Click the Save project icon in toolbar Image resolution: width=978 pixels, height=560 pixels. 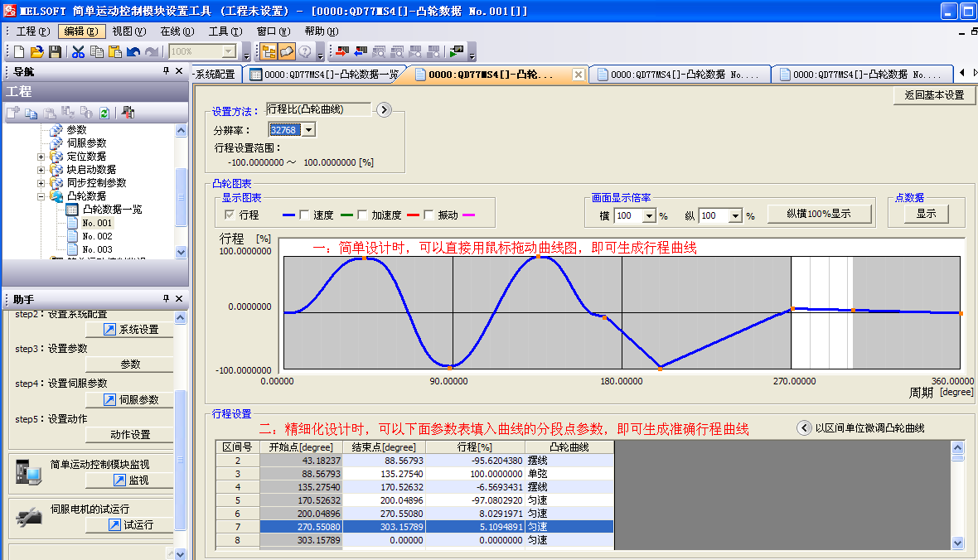(x=55, y=52)
